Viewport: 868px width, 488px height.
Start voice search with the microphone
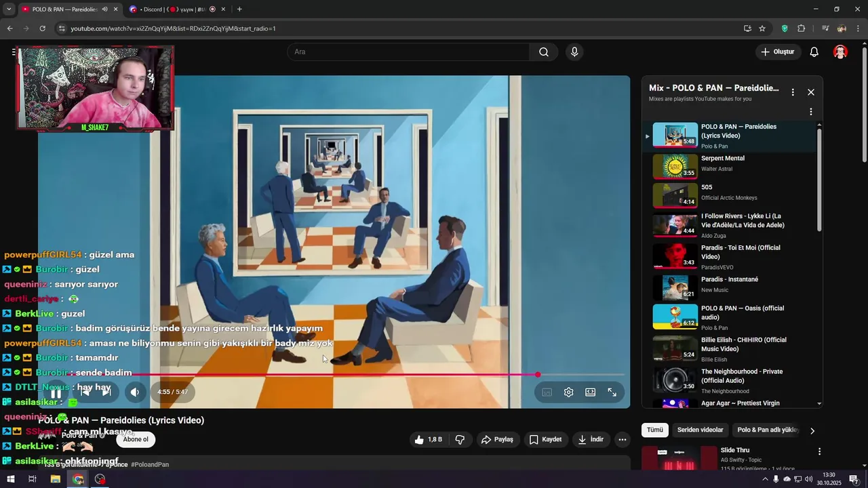(x=574, y=52)
